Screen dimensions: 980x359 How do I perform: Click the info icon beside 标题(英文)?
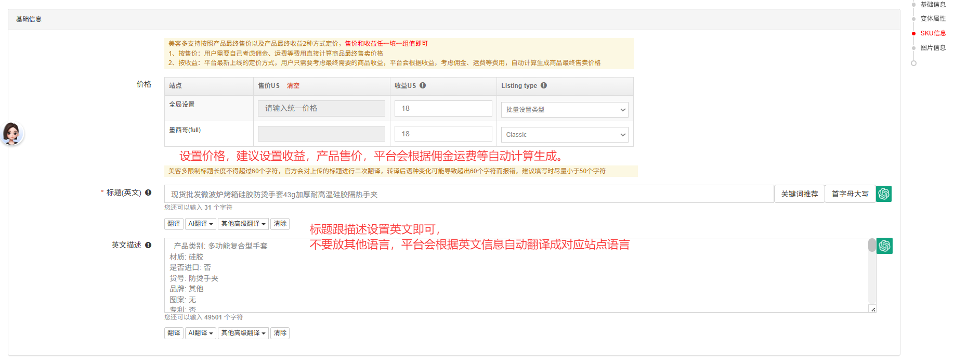point(148,193)
